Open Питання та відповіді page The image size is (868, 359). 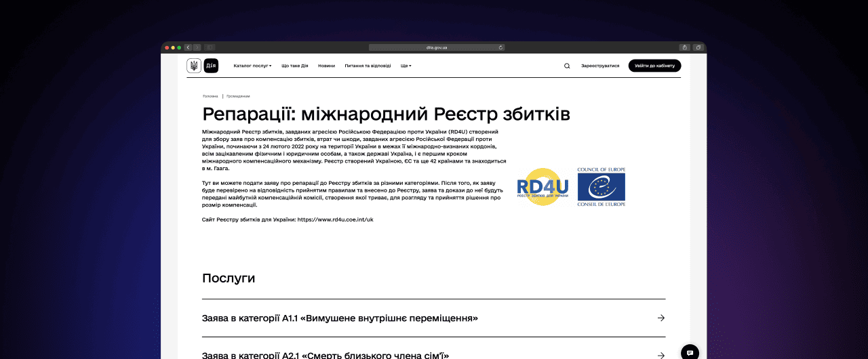(x=368, y=66)
